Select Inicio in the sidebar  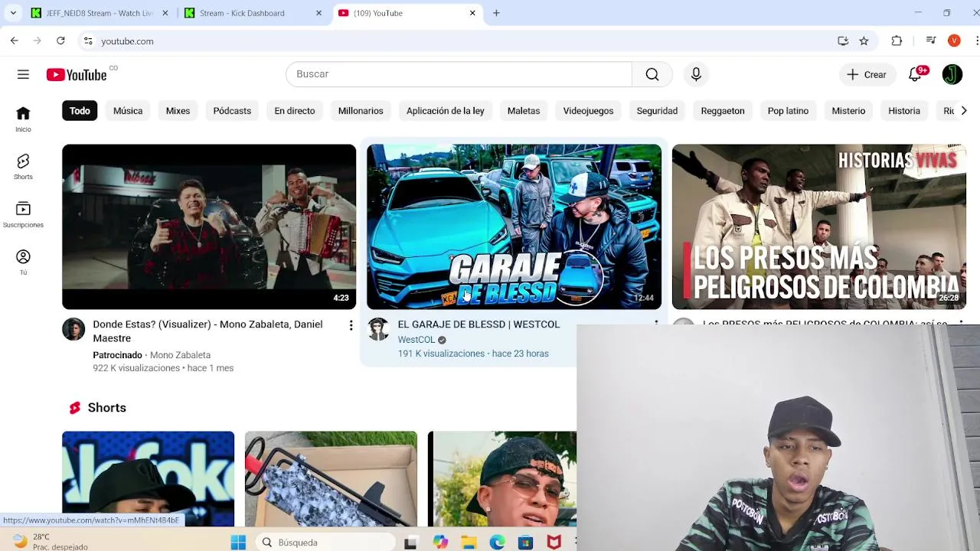[23, 119]
